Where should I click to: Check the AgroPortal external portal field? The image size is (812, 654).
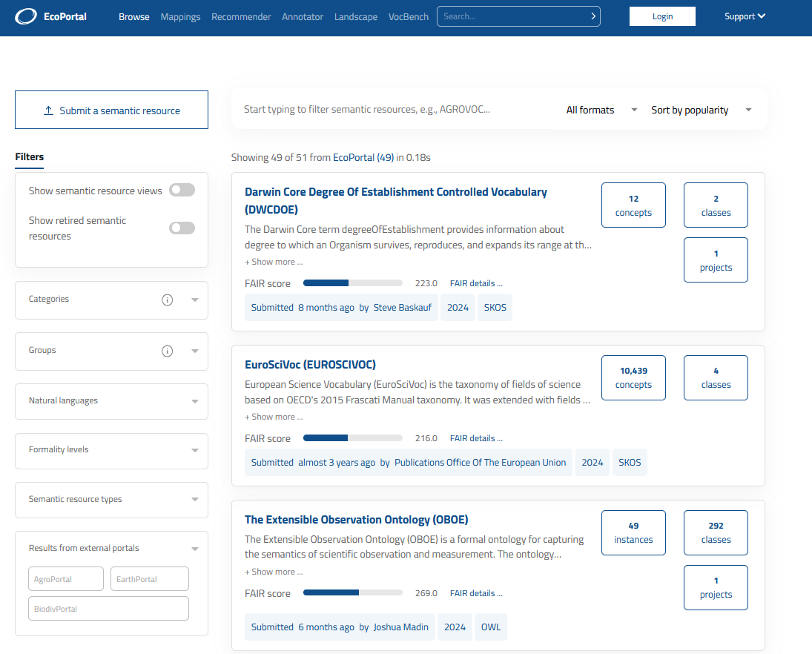(x=65, y=578)
